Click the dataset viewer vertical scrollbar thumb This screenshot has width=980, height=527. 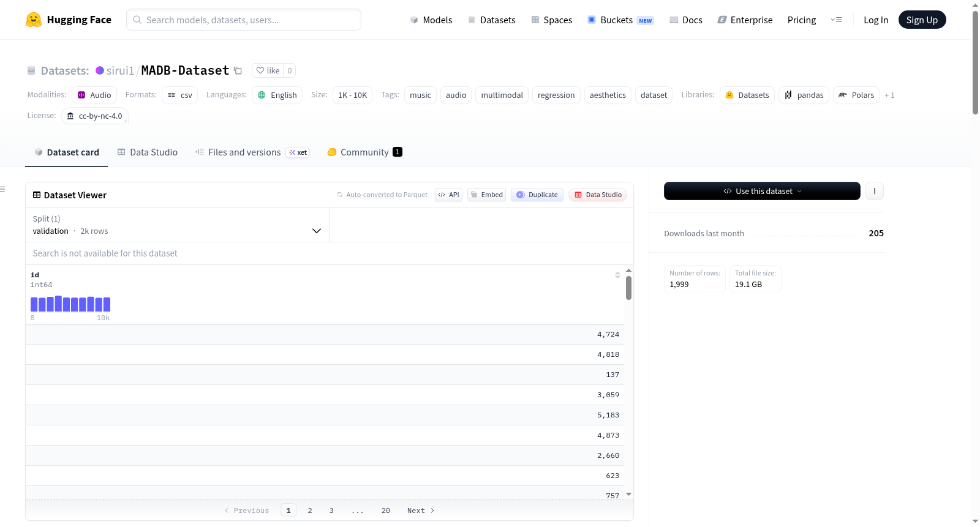tap(628, 288)
